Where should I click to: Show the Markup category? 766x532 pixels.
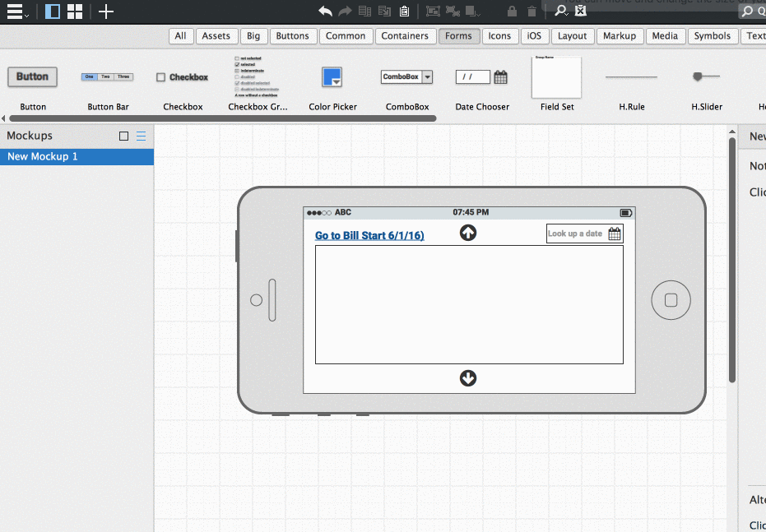(x=620, y=36)
